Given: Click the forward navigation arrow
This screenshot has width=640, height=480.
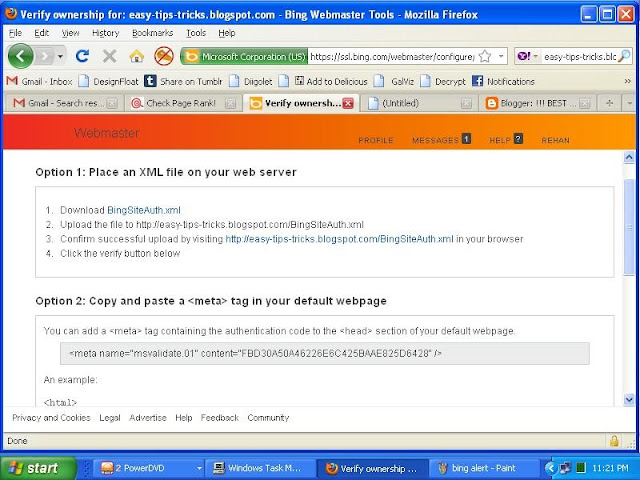Looking at the screenshot, I should [x=45, y=56].
